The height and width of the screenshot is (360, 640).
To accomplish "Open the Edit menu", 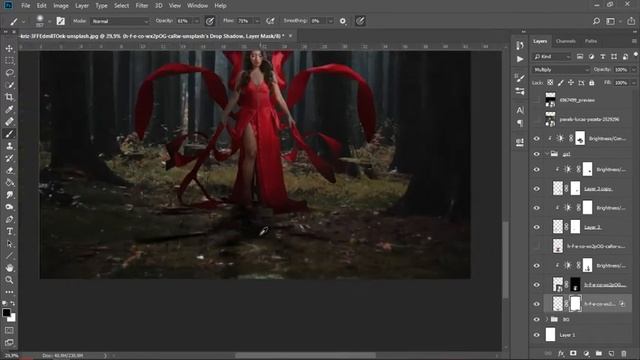I will pyautogui.click(x=41, y=6).
